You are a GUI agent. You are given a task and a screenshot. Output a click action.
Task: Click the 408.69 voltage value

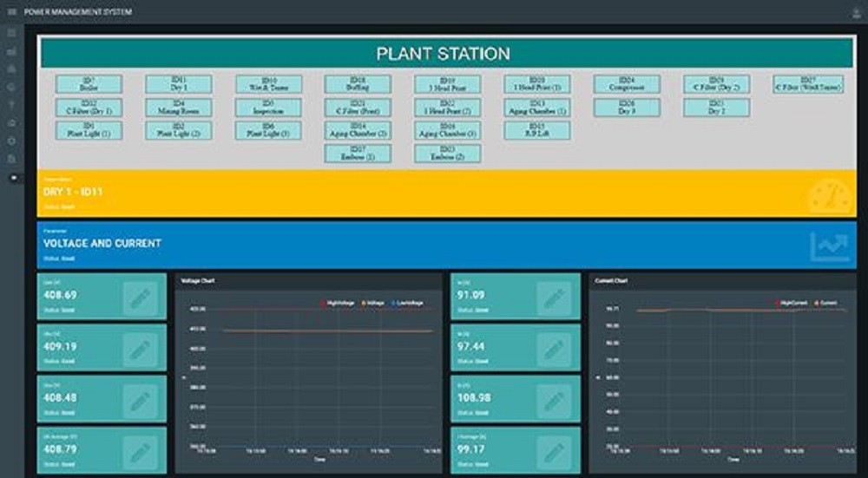click(61, 295)
